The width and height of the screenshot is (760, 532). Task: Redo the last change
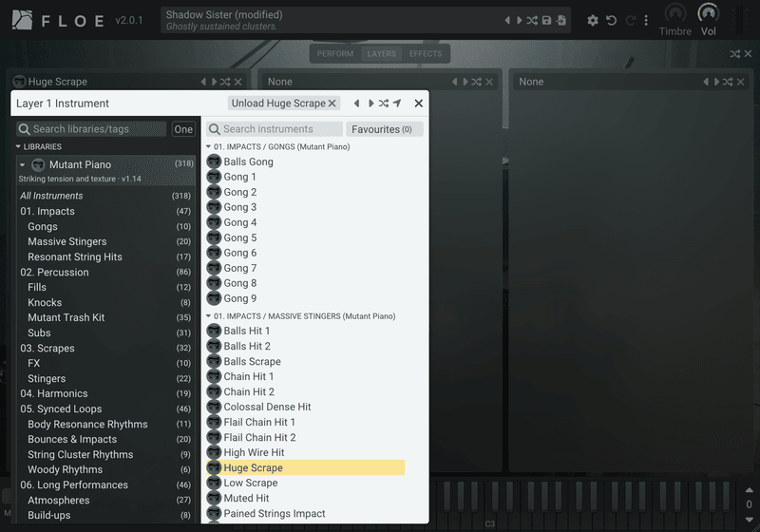(x=630, y=20)
